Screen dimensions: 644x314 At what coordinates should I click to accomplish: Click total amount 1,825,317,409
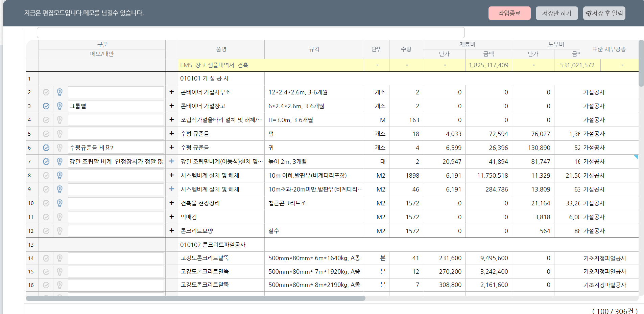[488, 65]
